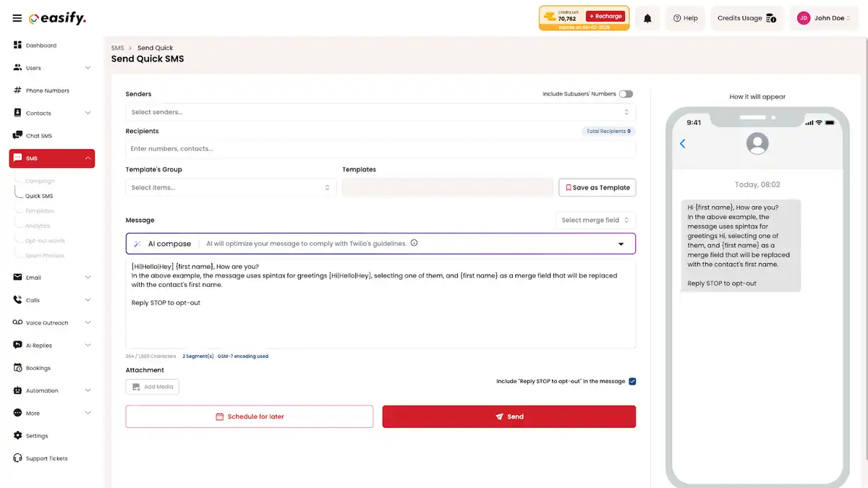Open Support Tickets from the sidebar
Viewport: 868px width, 488px height.
click(x=46, y=458)
